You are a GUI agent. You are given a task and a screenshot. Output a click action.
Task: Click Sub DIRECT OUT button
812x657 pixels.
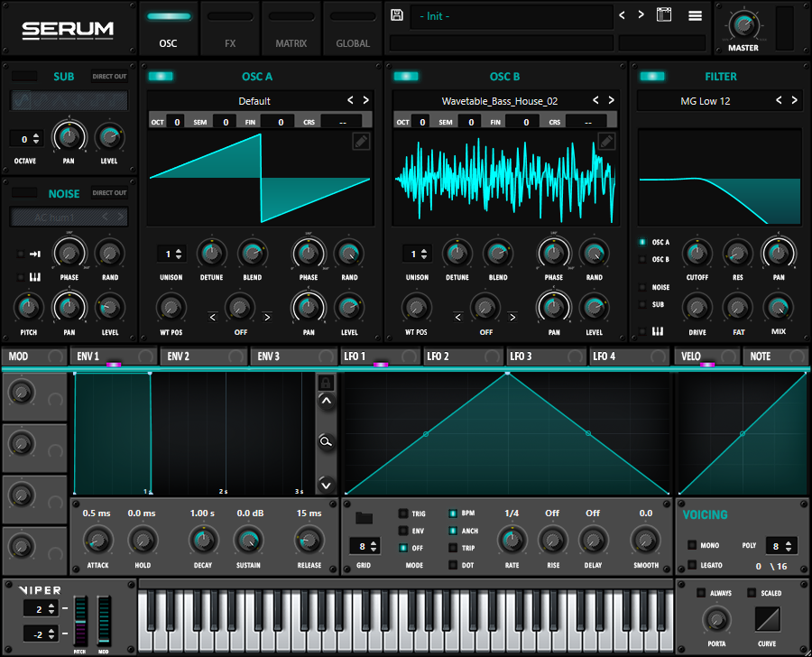click(109, 76)
